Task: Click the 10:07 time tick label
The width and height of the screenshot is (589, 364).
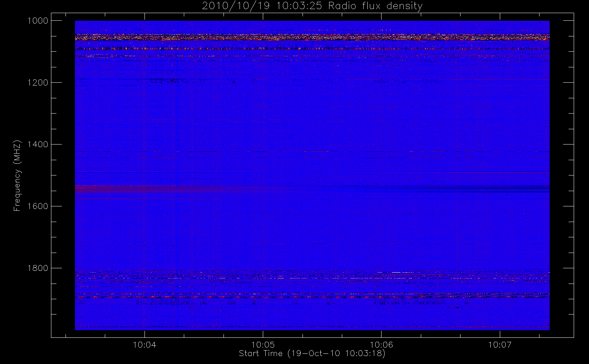Action: point(500,344)
